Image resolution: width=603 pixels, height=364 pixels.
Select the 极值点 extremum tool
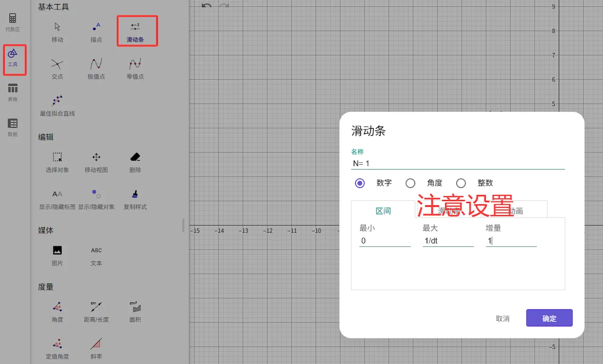[96, 68]
